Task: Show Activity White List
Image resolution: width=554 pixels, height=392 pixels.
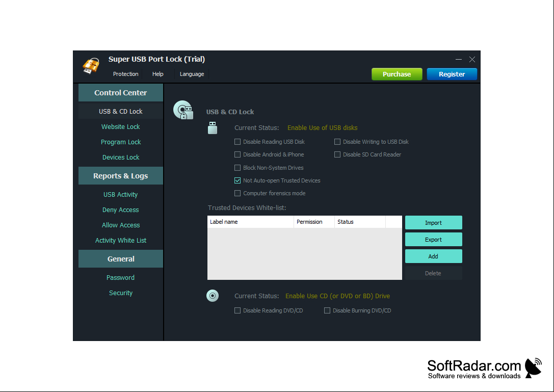Action: pos(120,240)
